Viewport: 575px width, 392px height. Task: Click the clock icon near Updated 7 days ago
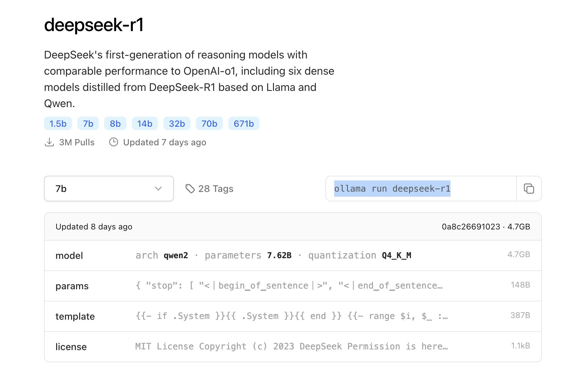[x=114, y=142]
